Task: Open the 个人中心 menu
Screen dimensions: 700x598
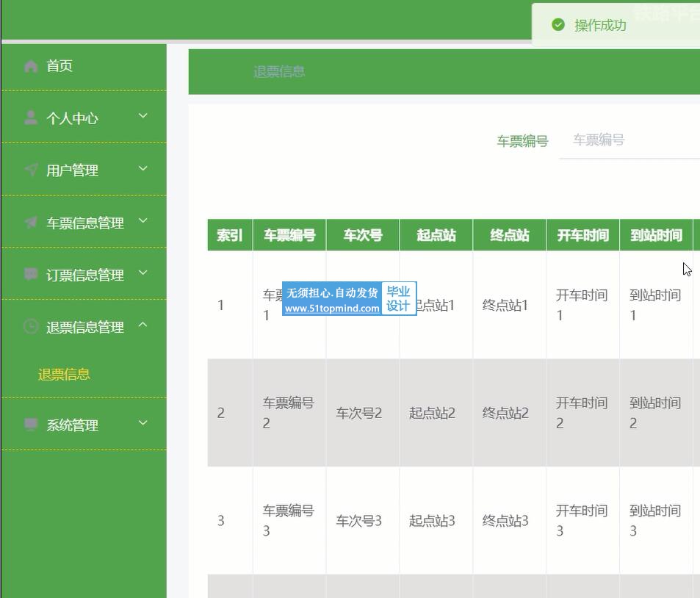Action: pyautogui.click(x=84, y=118)
